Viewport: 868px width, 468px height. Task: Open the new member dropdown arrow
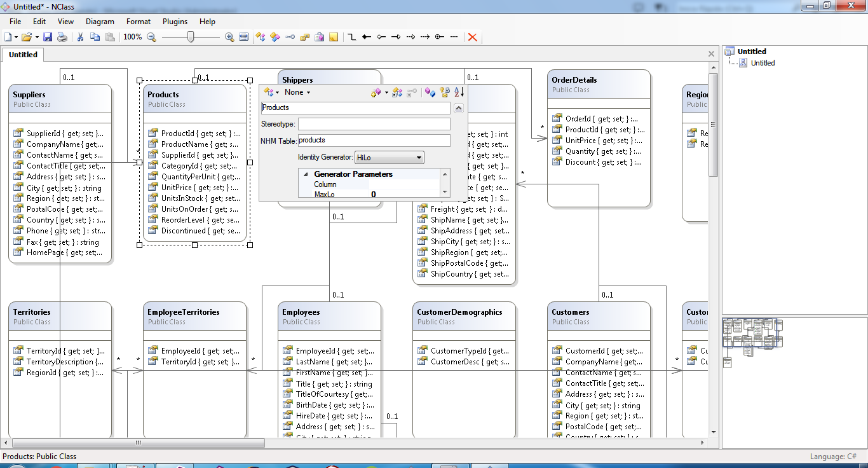tap(386, 93)
